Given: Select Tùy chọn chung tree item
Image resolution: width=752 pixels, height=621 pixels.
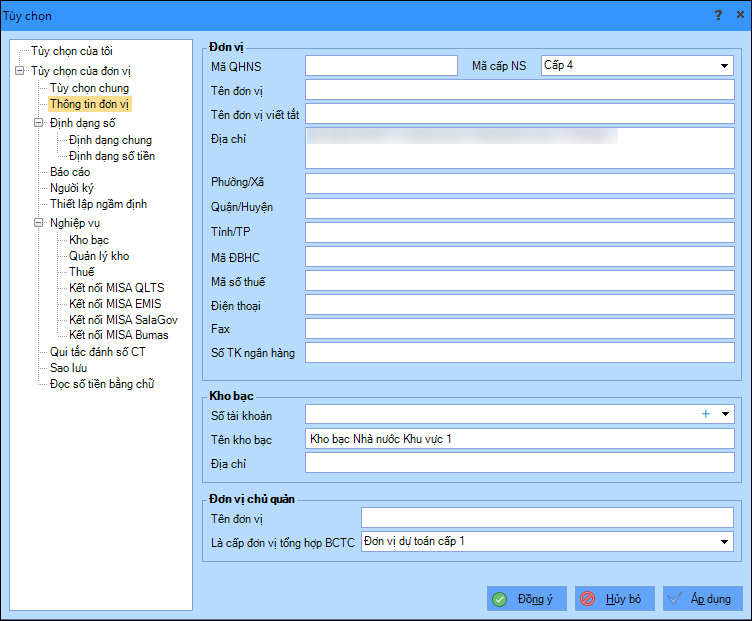Looking at the screenshot, I should 90,88.
